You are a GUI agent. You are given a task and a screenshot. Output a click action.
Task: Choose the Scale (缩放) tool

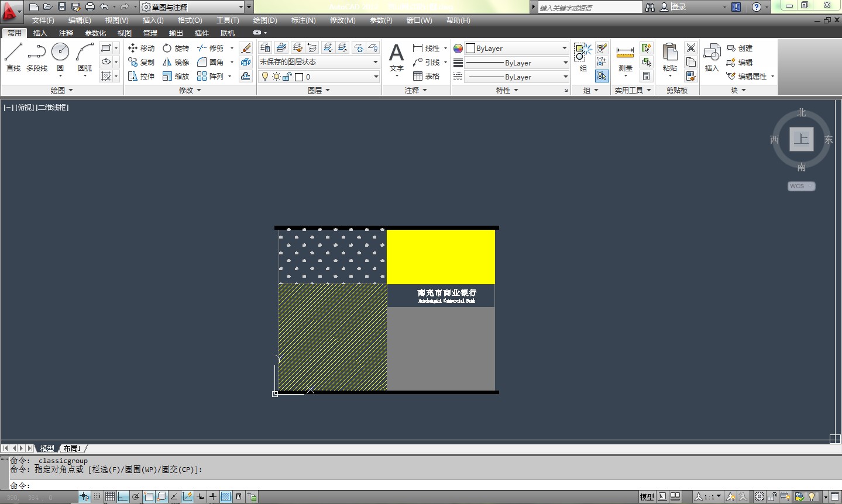(176, 76)
